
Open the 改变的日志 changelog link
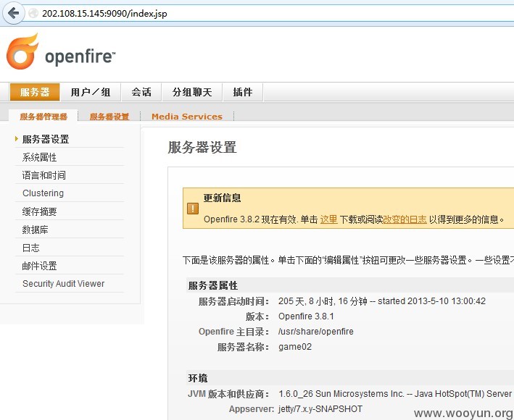405,219
